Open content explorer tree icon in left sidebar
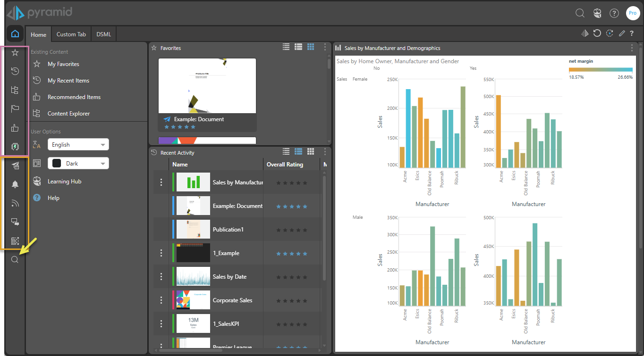 tap(15, 90)
